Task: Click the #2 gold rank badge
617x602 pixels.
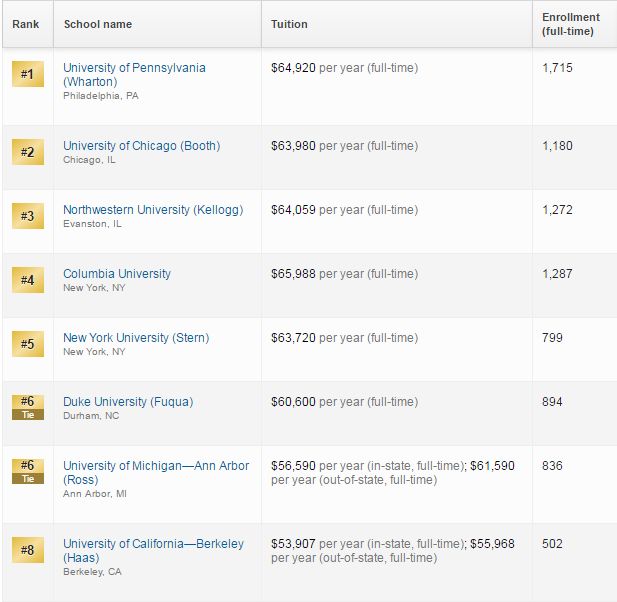Action: [x=28, y=152]
